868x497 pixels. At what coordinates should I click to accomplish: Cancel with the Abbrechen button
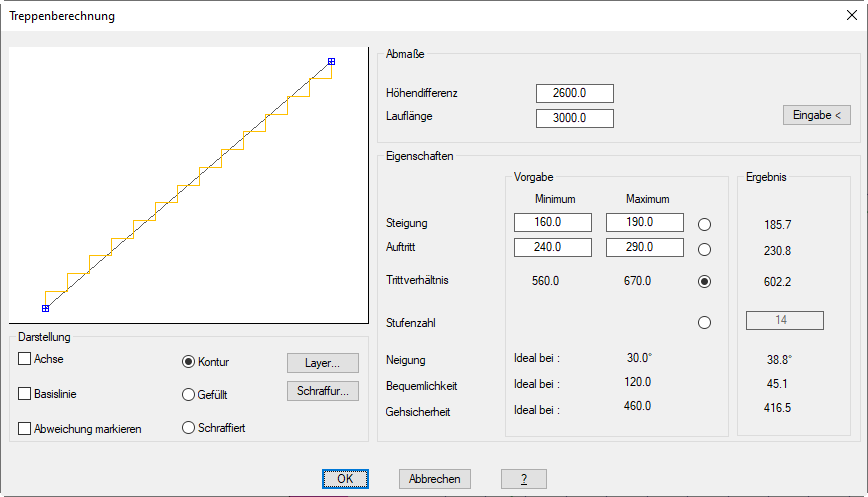[x=435, y=479]
